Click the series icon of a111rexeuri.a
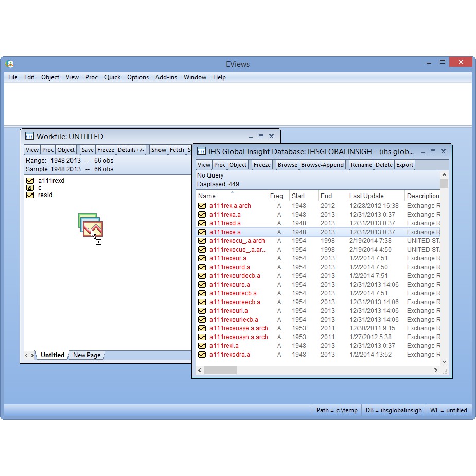 [202, 311]
